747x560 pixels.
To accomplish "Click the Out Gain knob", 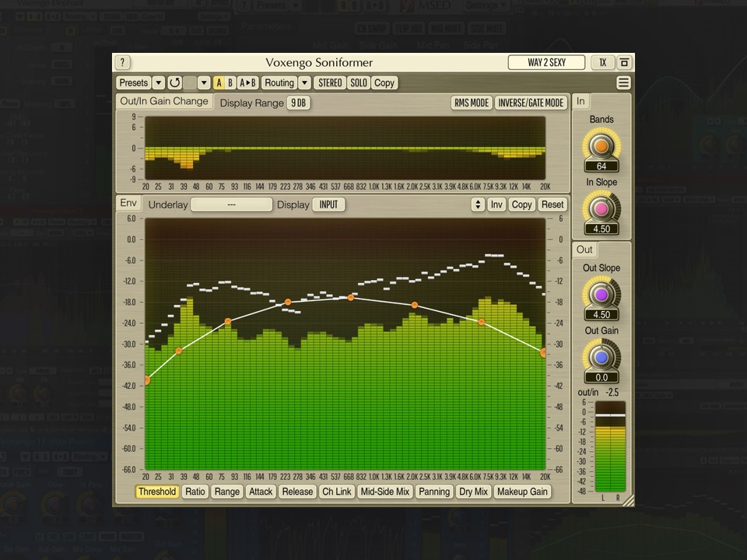I will click(601, 357).
